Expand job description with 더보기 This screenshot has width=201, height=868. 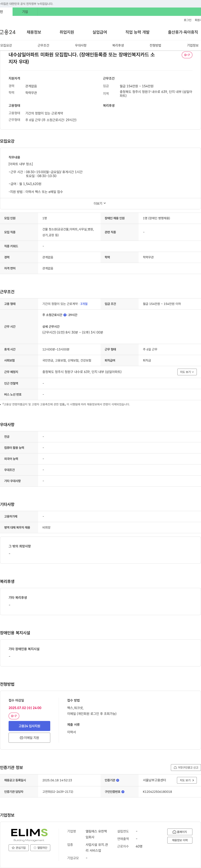[x=100, y=203]
